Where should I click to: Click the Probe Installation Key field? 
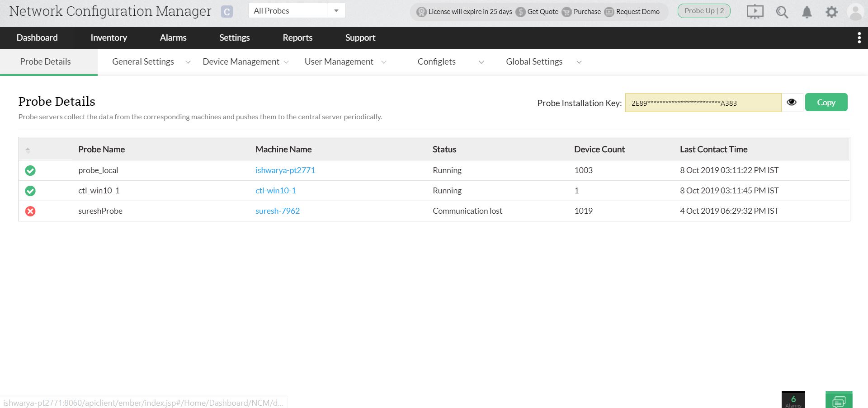click(x=703, y=103)
